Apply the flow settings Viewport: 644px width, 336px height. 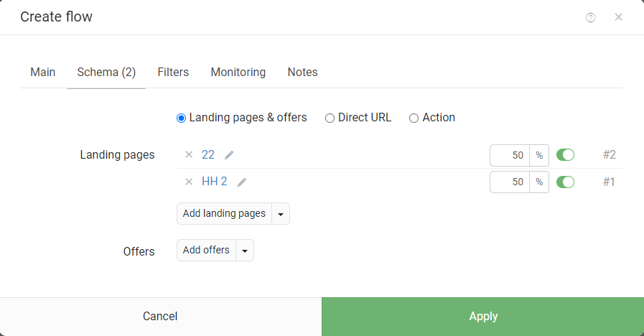[483, 317]
